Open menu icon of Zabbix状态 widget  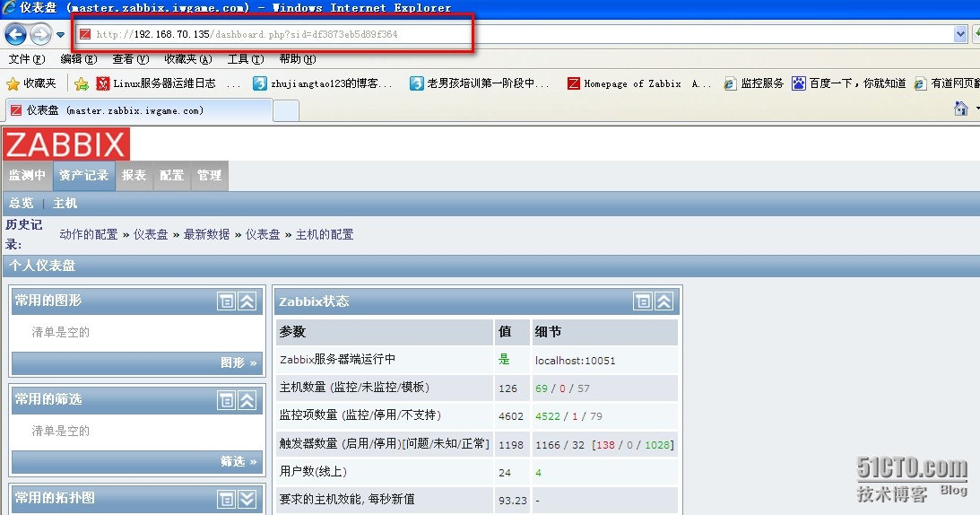(x=643, y=301)
